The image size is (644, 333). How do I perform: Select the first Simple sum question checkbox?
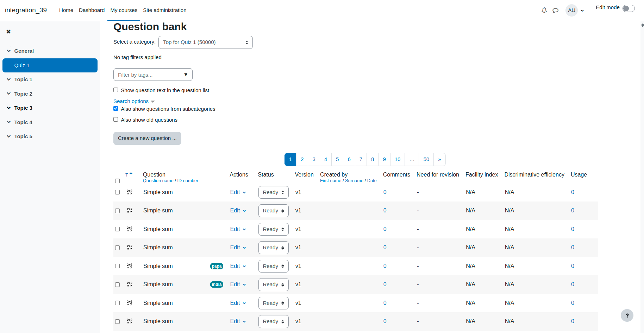117,192
